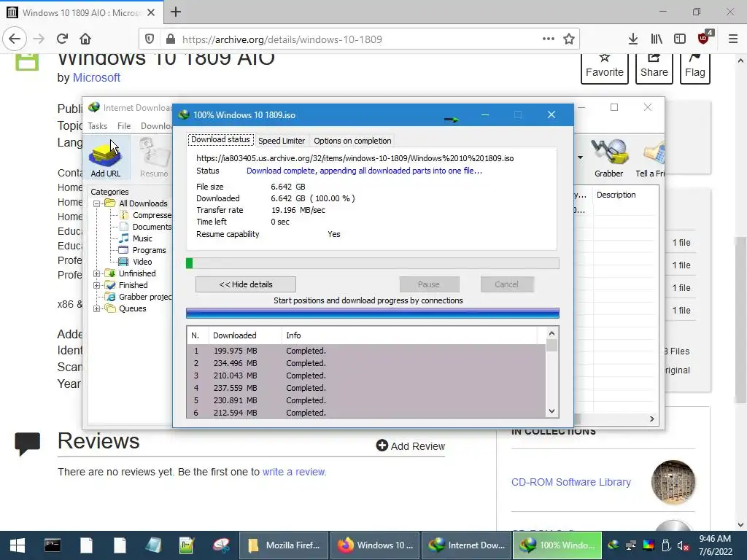Open Command Prompt from the taskbar
The image size is (747, 560).
(53, 545)
